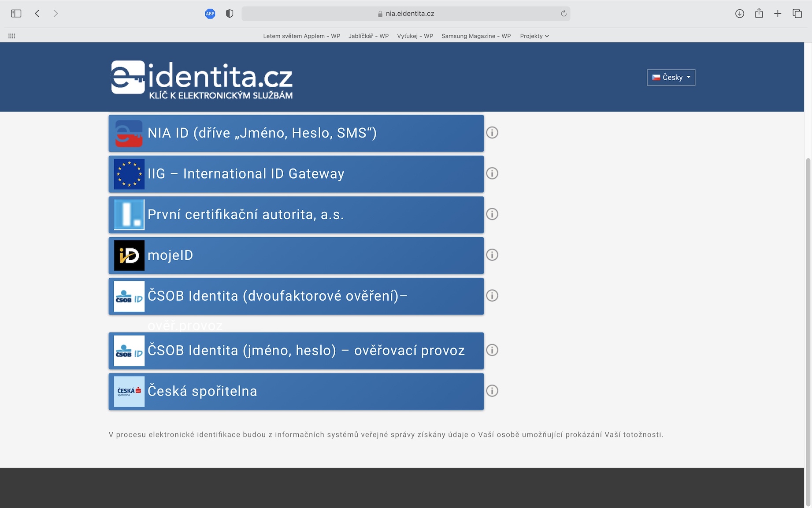Log in using mojeID
Screen dimensions: 812x508
point(296,255)
